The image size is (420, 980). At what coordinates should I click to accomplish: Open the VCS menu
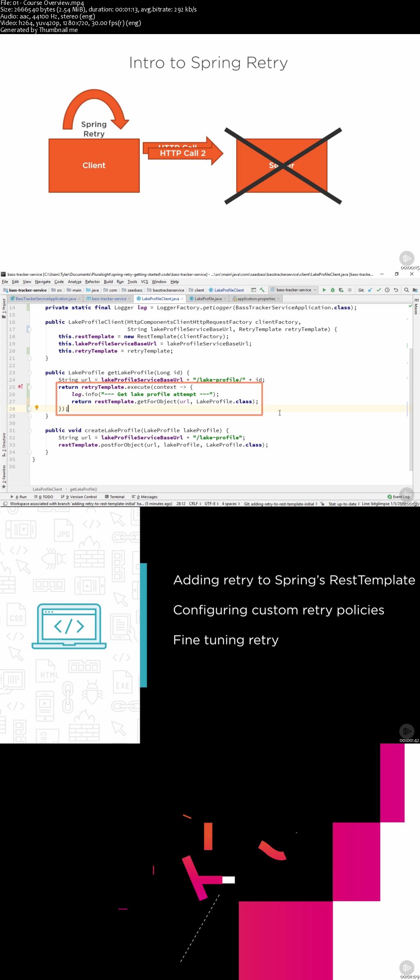click(x=144, y=282)
